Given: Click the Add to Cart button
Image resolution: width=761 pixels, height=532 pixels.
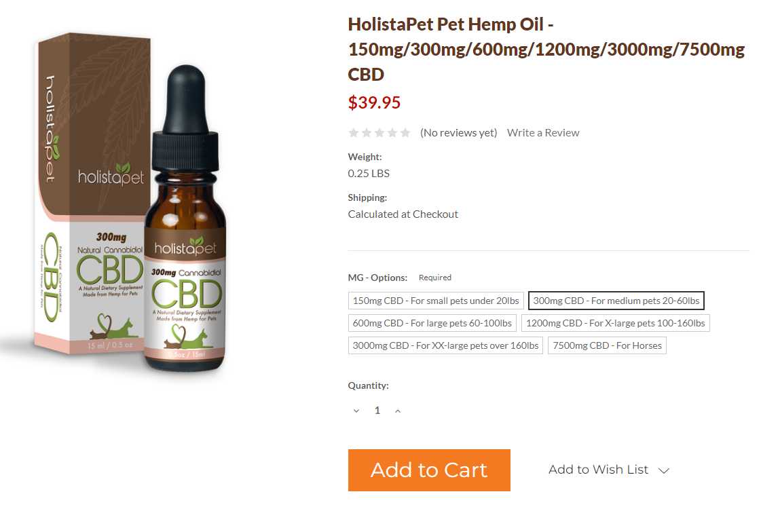Looking at the screenshot, I should [429, 470].
